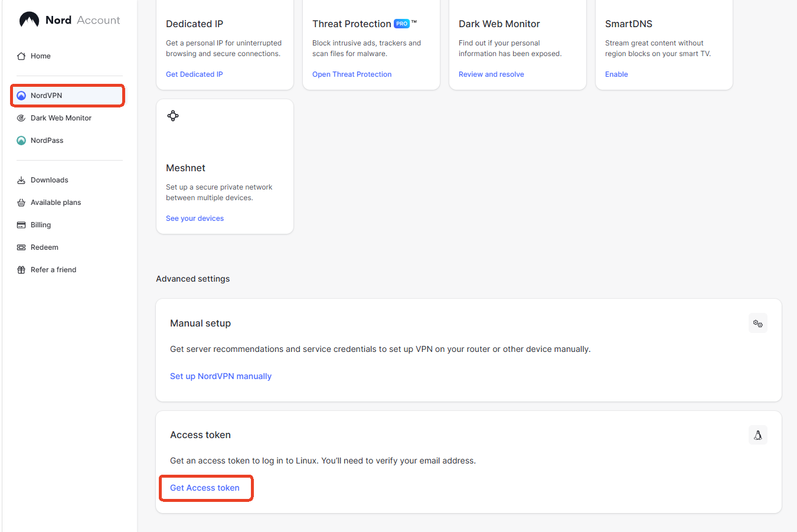
Task: See your Meshnet devices
Action: click(x=195, y=218)
